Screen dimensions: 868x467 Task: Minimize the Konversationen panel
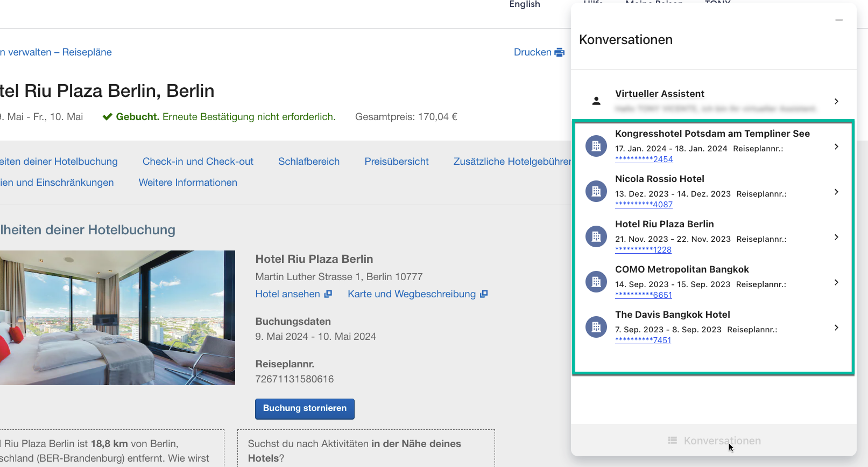pos(839,20)
